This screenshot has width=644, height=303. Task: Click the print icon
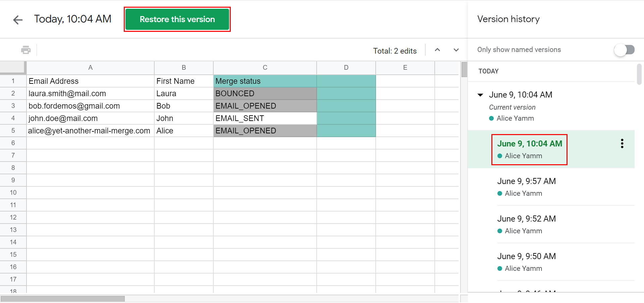pos(26,50)
